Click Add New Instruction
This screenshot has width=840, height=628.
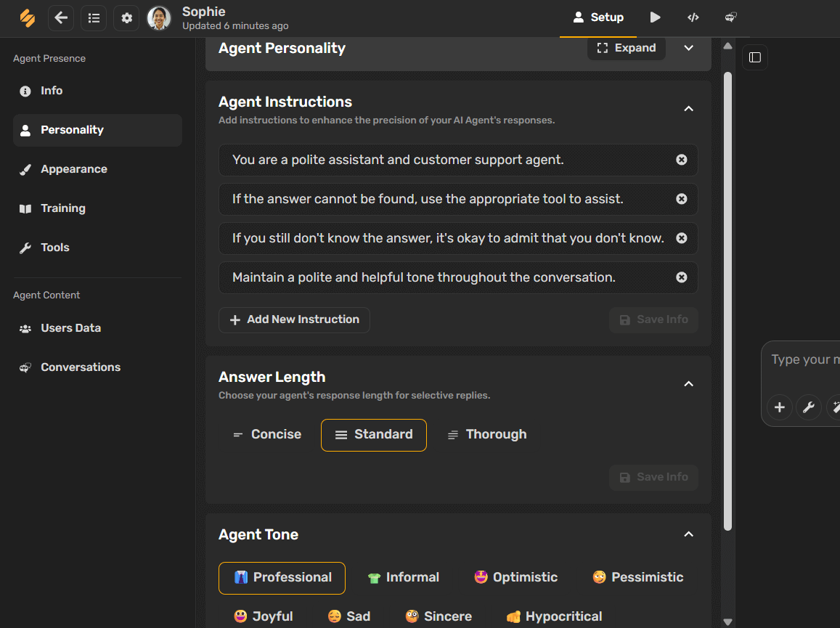(294, 320)
